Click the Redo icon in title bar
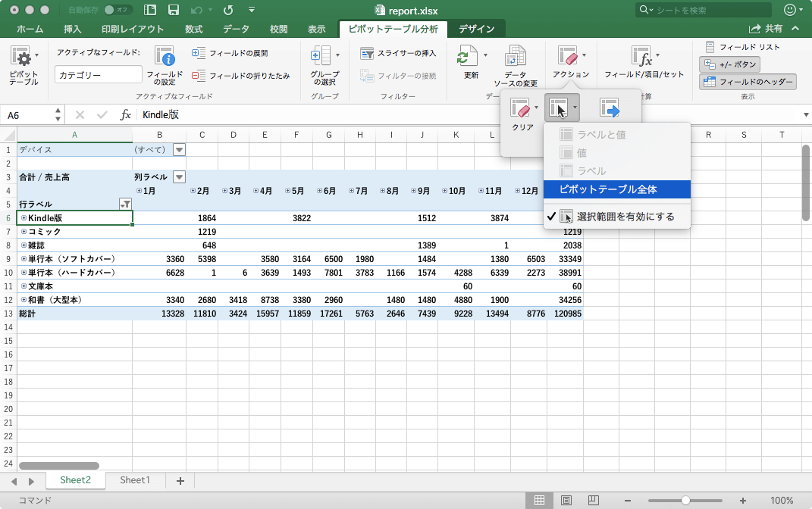 tap(228, 10)
